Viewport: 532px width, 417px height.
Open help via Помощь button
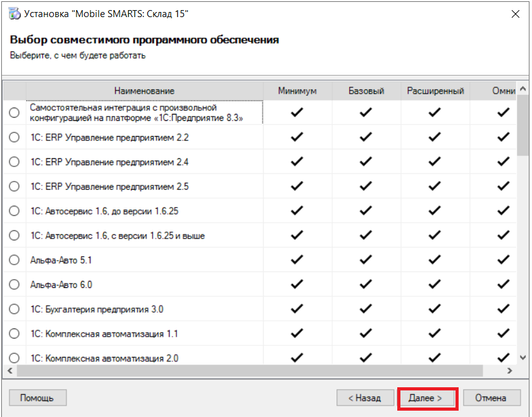(37, 397)
